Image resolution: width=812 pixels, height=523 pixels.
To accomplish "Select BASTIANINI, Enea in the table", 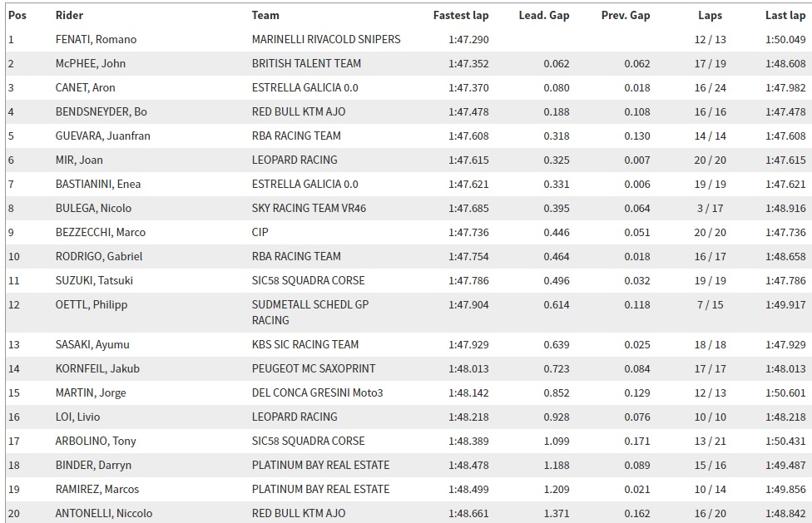I will click(98, 184).
